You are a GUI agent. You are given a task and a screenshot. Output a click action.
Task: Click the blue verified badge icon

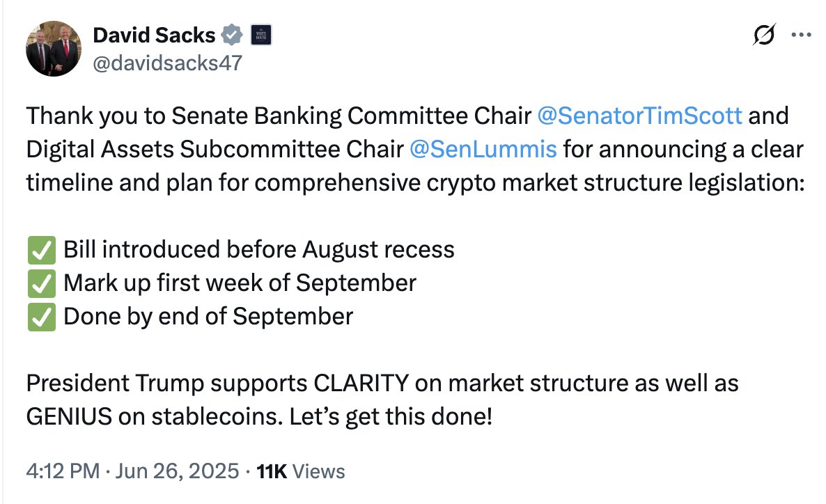[232, 35]
